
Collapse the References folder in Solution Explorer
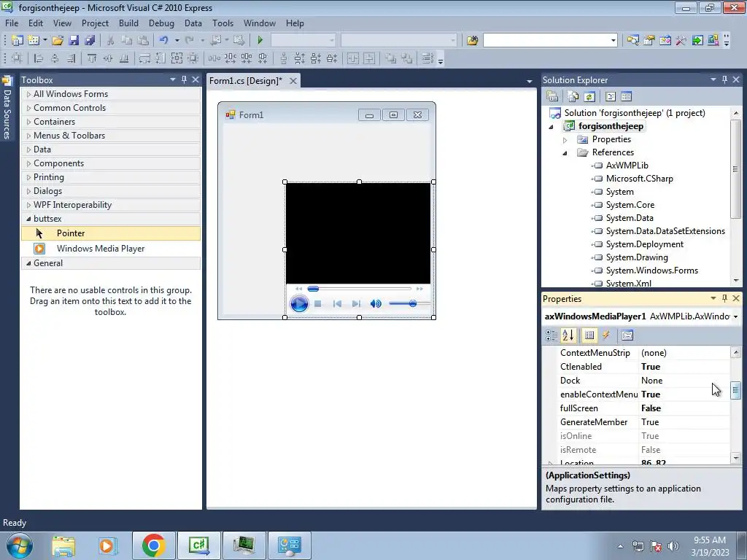point(565,153)
